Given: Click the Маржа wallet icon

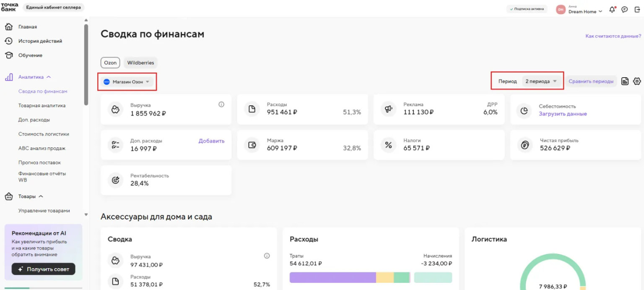Looking at the screenshot, I should click(x=252, y=145).
